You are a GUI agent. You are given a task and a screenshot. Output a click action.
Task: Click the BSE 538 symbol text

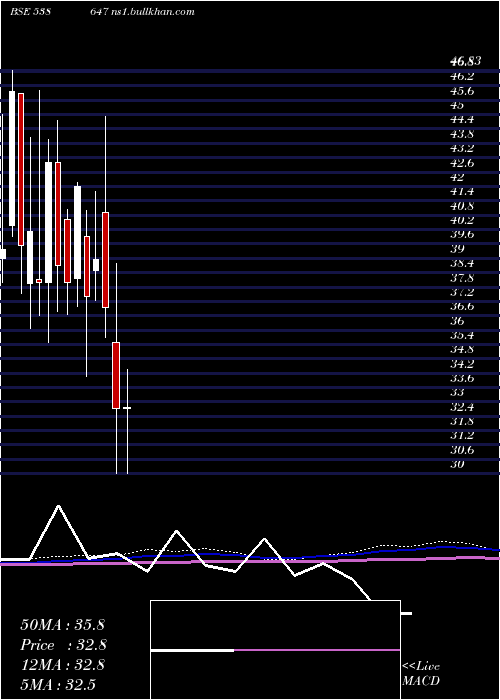click(29, 12)
